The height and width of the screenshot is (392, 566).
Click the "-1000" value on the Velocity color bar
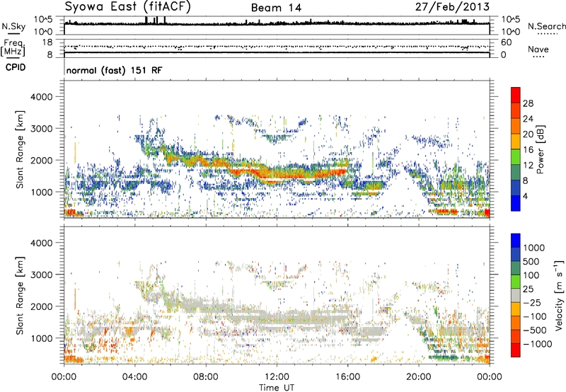(x=538, y=344)
